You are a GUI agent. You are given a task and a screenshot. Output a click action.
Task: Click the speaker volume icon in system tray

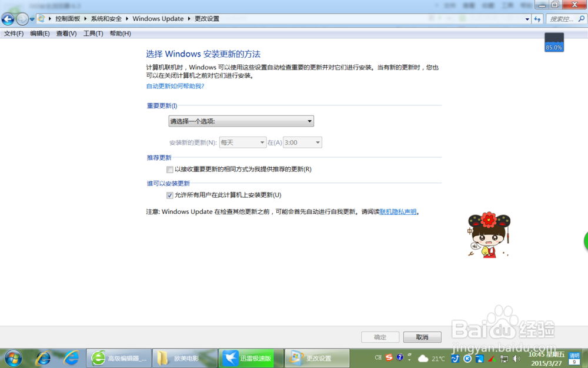tap(516, 357)
